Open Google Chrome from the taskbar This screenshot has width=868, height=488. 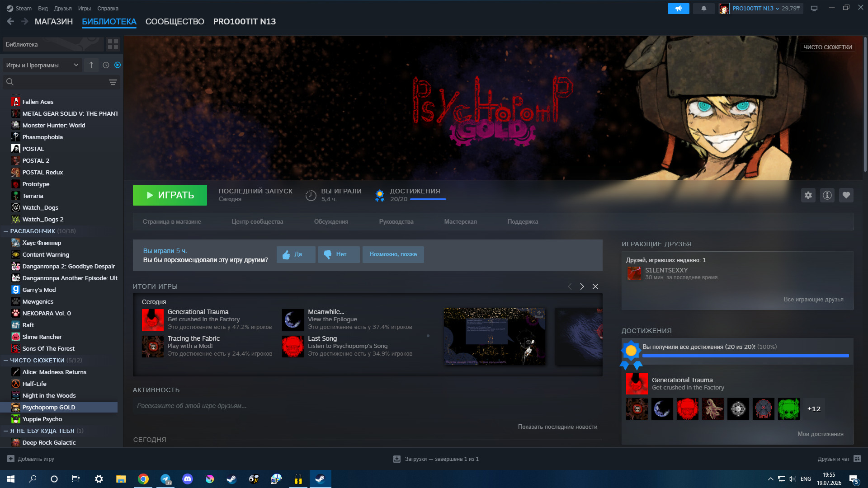pos(143,479)
